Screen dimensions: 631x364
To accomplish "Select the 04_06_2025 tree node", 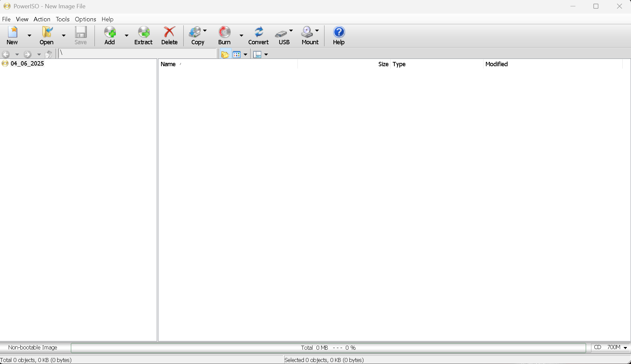I will pos(27,64).
